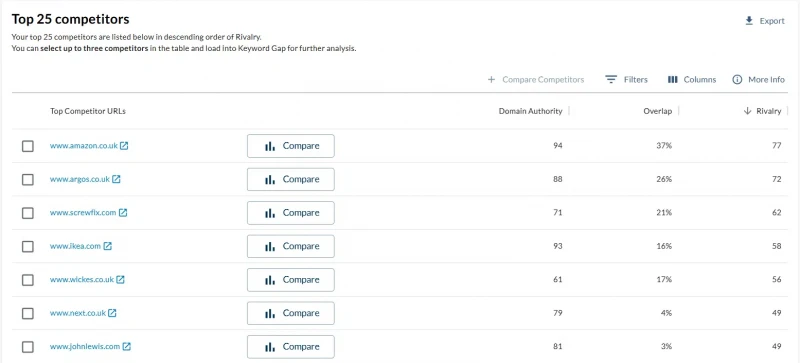Viewport: 800px width, 363px height.
Task: Sort table by Domain Authority header
Action: click(531, 111)
